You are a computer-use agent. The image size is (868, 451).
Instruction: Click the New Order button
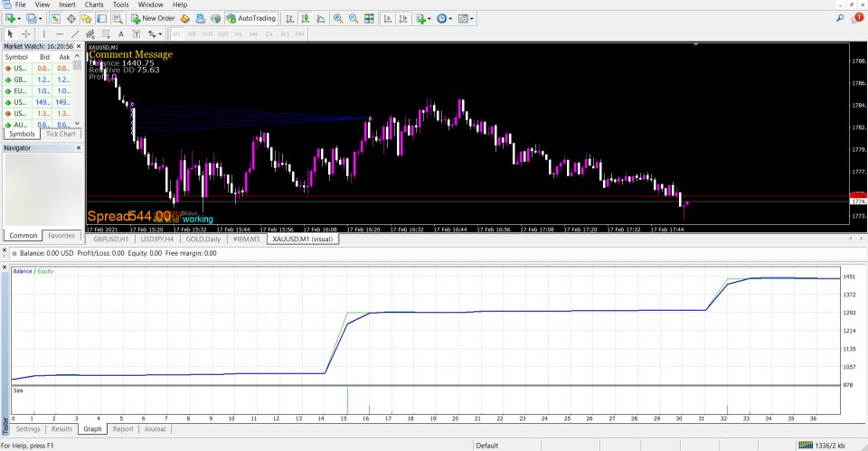click(x=154, y=18)
